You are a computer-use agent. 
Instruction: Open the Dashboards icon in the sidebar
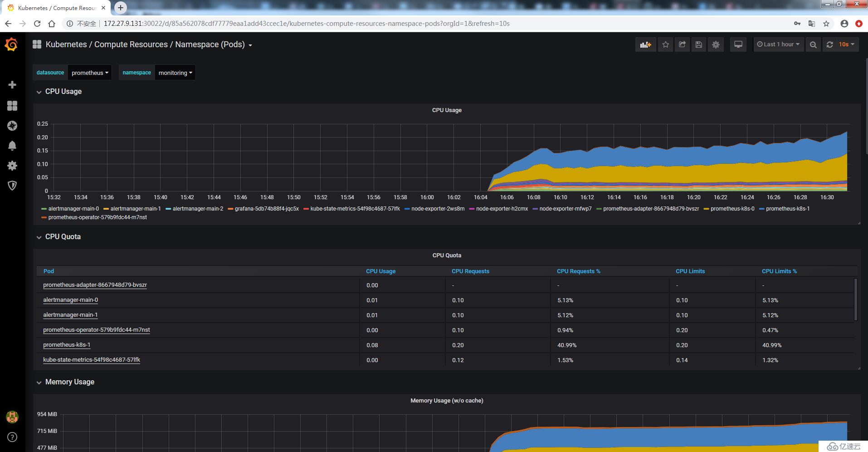(x=12, y=106)
